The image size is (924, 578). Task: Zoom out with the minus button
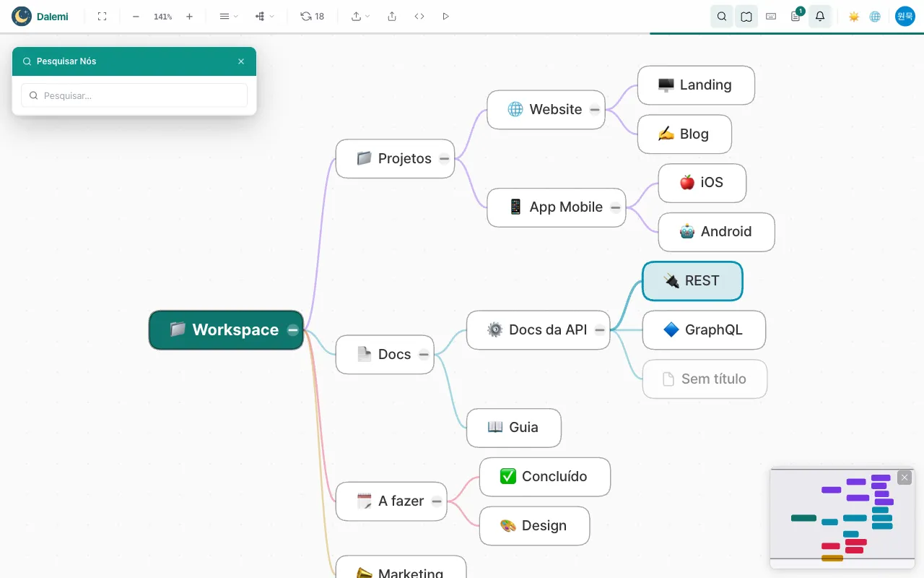point(136,16)
